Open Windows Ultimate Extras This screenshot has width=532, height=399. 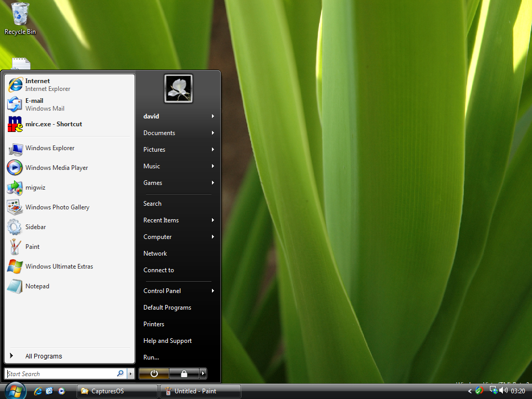pos(70,267)
